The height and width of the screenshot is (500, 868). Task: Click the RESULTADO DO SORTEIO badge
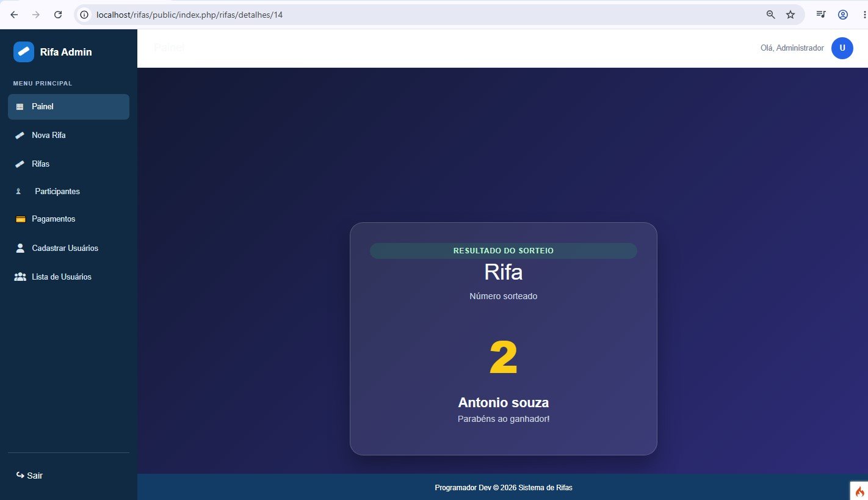pos(504,251)
